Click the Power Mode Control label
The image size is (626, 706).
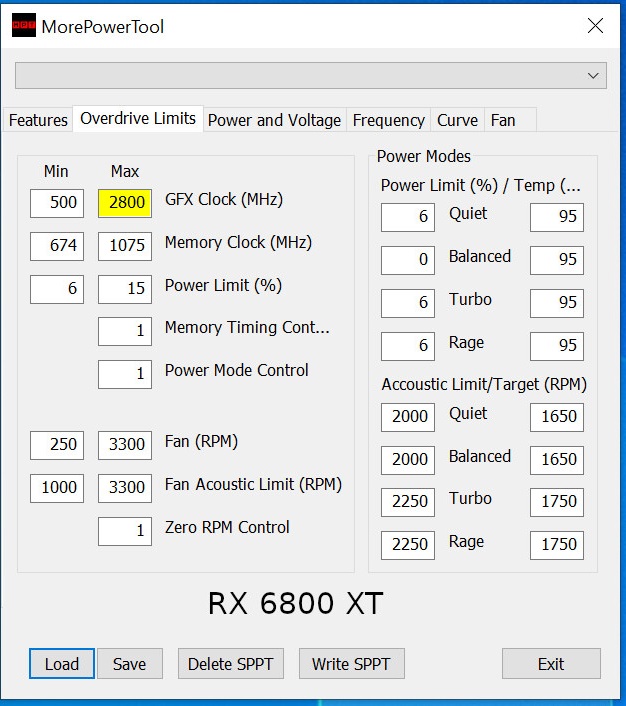point(236,370)
